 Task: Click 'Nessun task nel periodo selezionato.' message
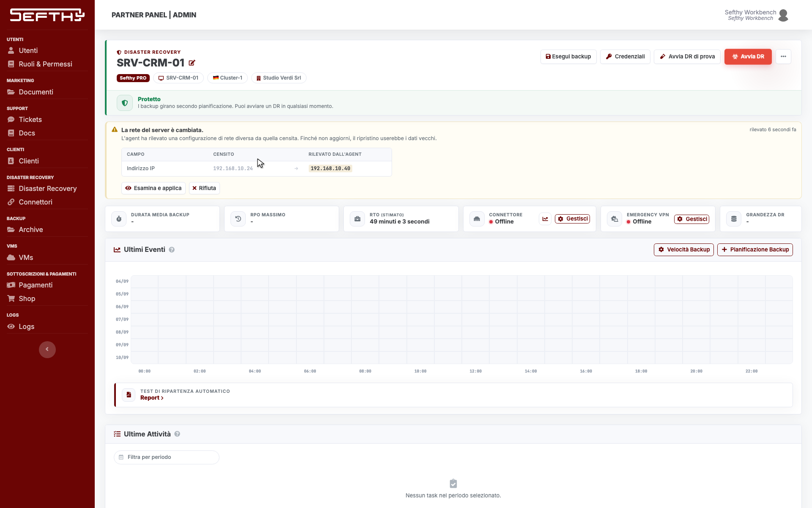(x=453, y=496)
